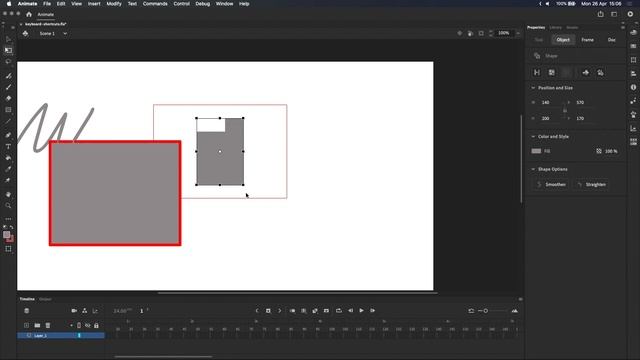640x360 pixels.
Task: Collapse the Position and Size section
Action: (533, 88)
